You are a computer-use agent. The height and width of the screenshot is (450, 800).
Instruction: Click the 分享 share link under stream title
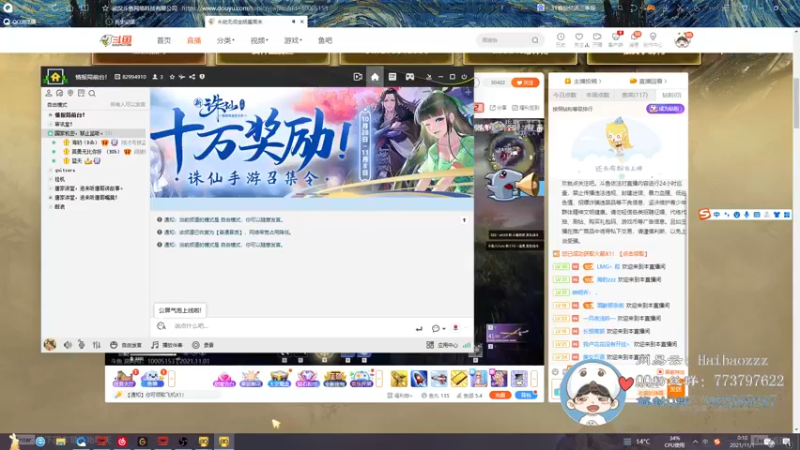[x=498, y=108]
